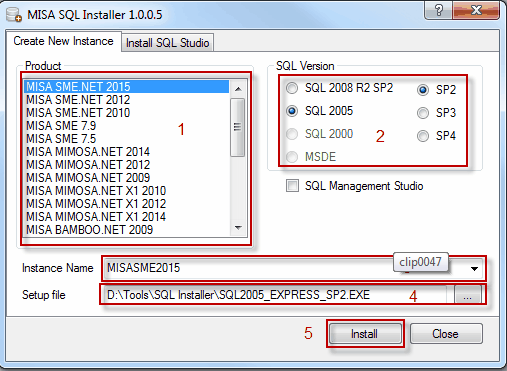Image resolution: width=507 pixels, height=371 pixels.
Task: Select SP2 service pack radio button
Action: tap(423, 90)
